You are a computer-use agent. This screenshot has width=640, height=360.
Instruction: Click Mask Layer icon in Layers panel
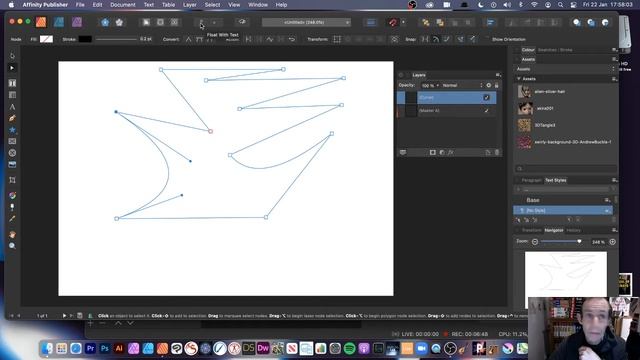click(x=433, y=152)
